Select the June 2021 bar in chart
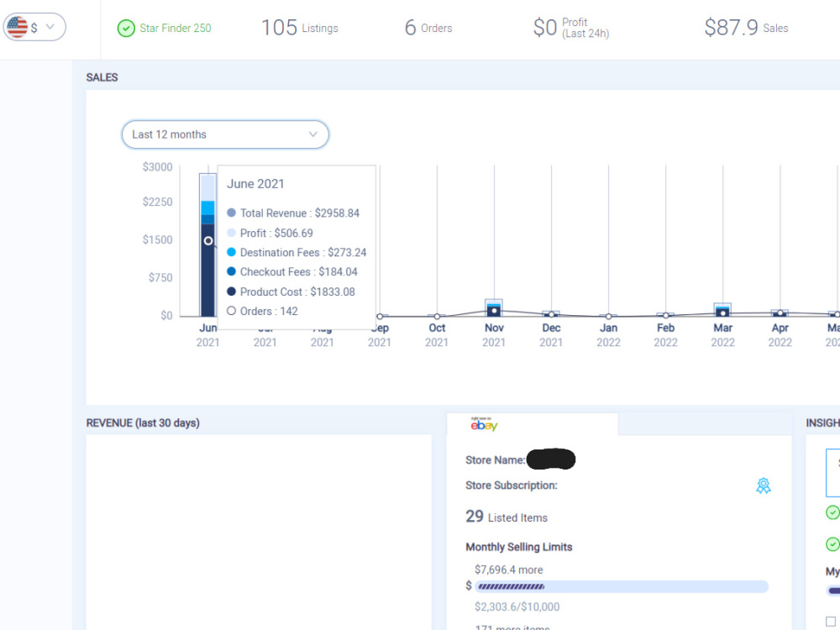Viewport: 840px width, 630px height. 207,244
